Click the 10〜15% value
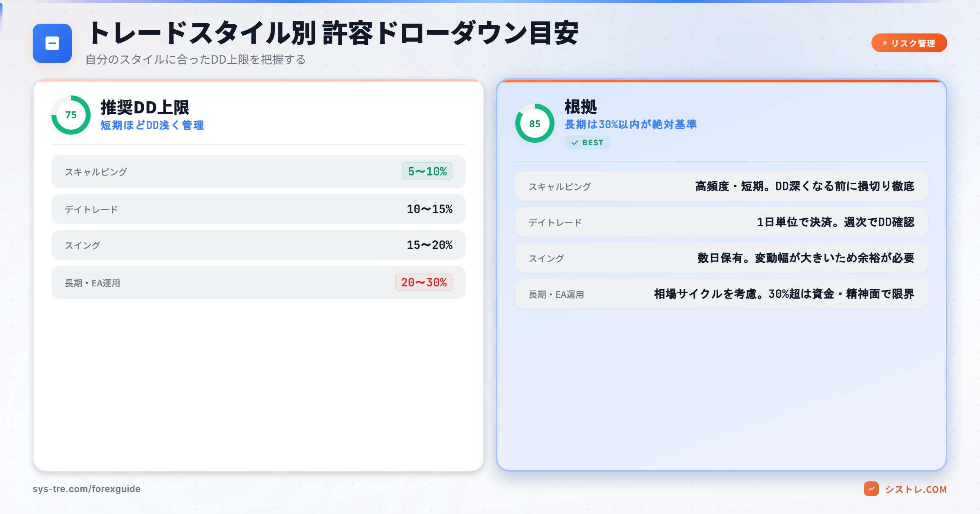Viewport: 980px width, 514px height. pos(430,209)
